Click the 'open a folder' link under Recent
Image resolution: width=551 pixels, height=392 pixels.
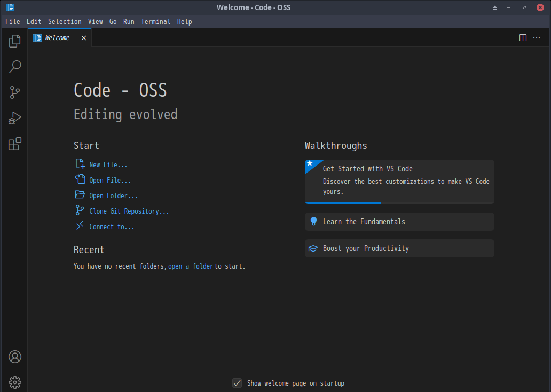coord(191,266)
